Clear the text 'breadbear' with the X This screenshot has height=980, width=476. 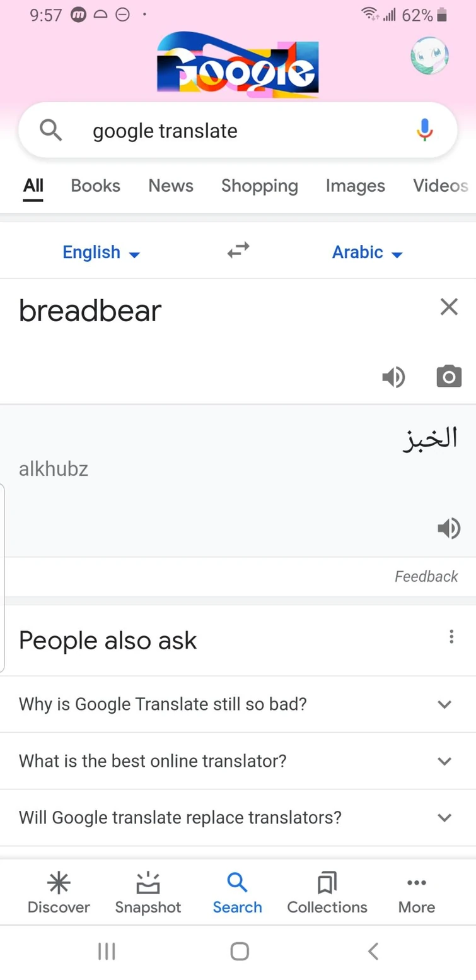[449, 307]
